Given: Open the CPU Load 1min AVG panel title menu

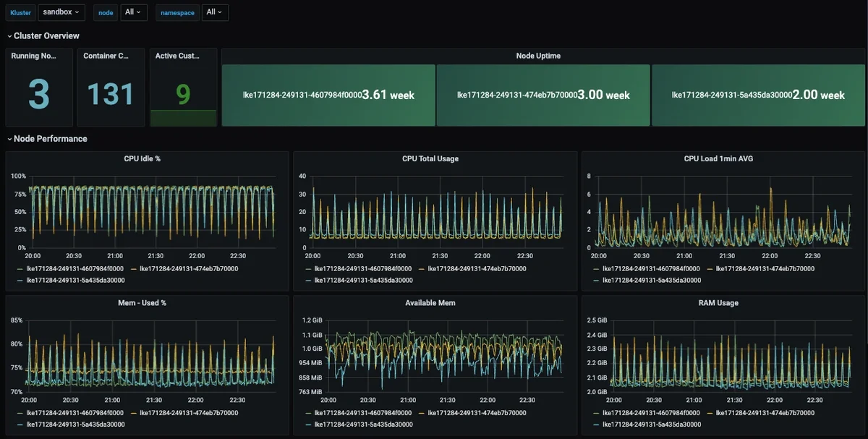Looking at the screenshot, I should (x=718, y=158).
